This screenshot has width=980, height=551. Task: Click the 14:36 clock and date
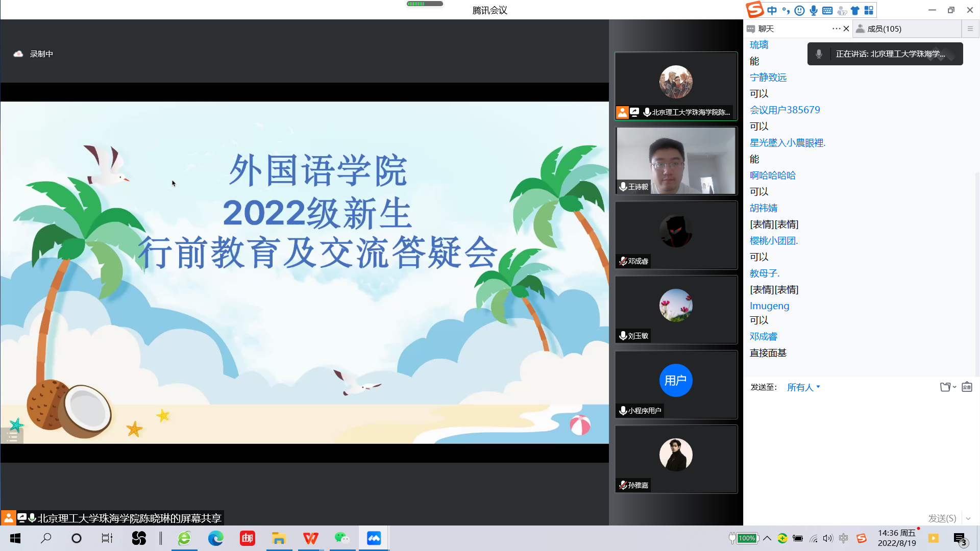click(897, 538)
